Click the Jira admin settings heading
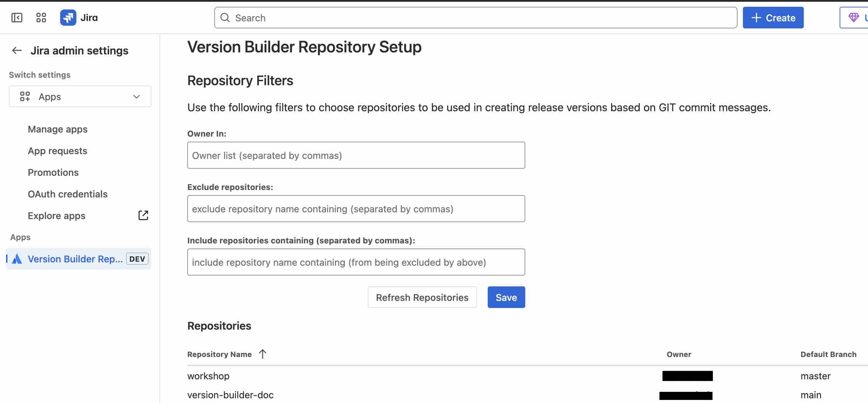 pyautogui.click(x=79, y=50)
